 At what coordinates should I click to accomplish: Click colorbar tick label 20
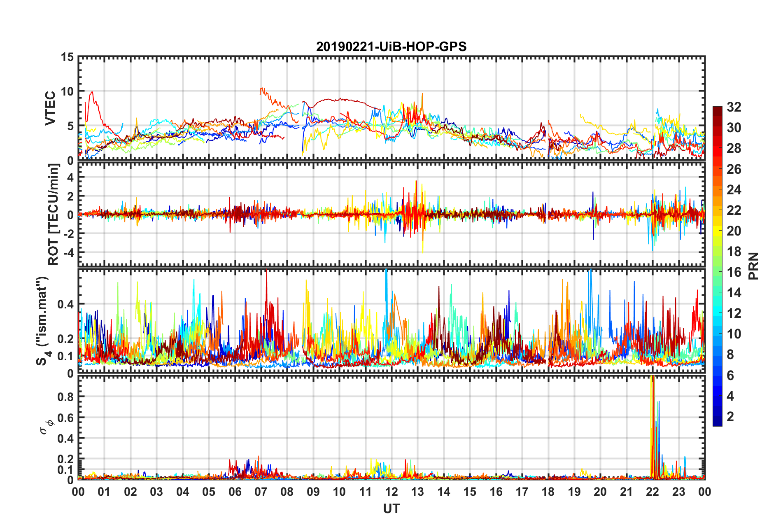734,231
